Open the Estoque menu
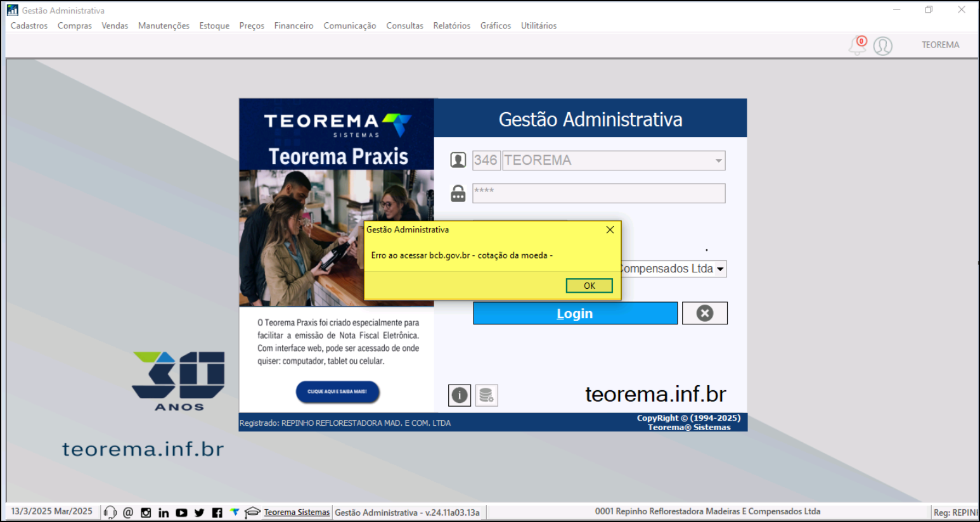Viewport: 980px width, 522px height. (214, 26)
